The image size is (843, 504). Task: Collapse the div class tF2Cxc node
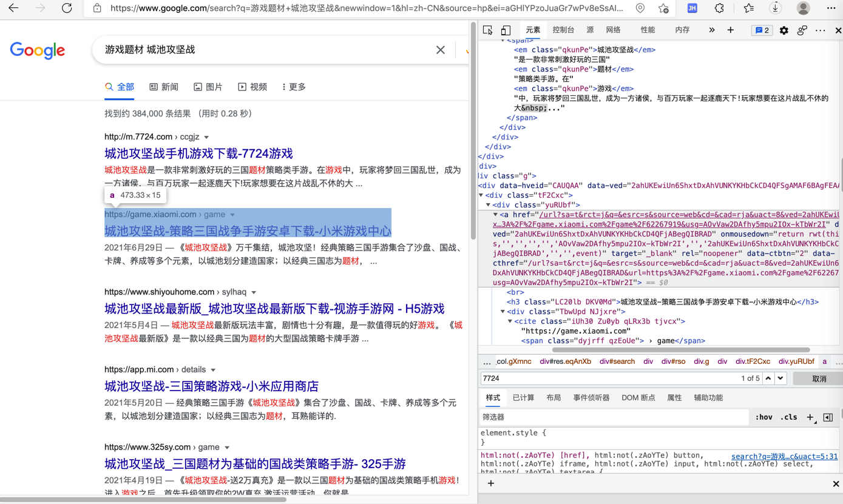tap(481, 195)
